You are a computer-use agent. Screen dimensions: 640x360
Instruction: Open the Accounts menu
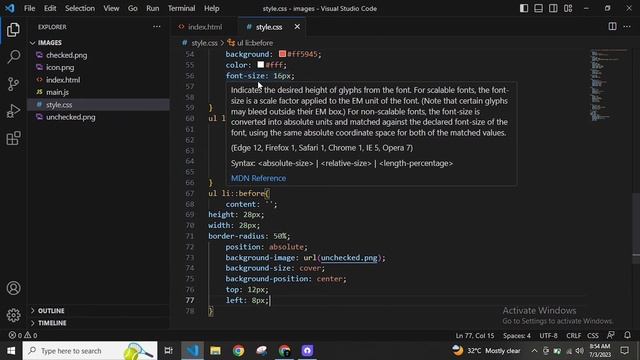[x=13, y=288]
